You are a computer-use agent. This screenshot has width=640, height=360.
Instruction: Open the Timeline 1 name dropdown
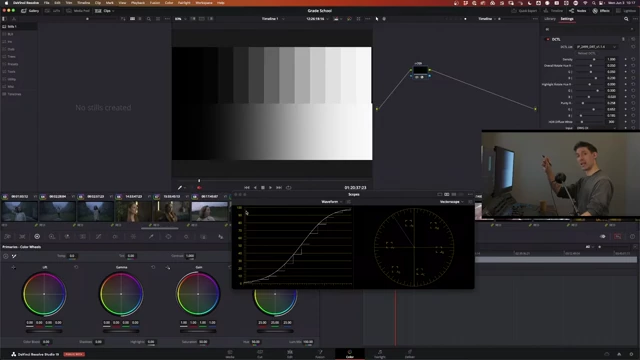(273, 19)
